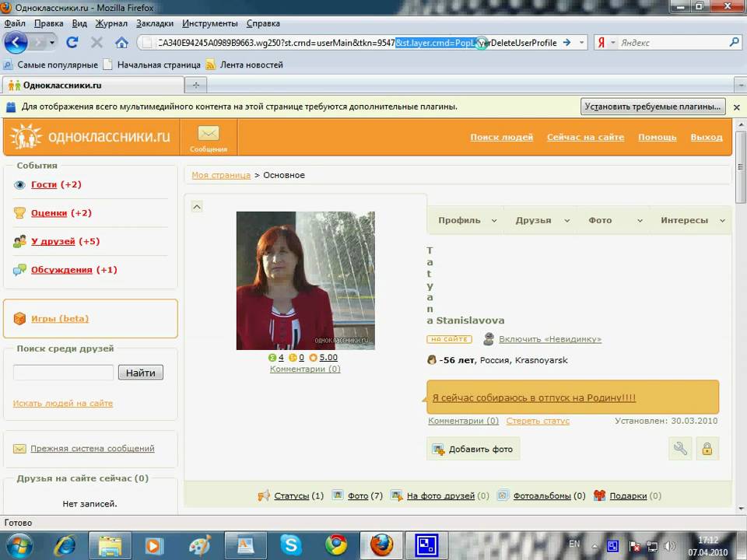The height and width of the screenshot is (560, 747).
Task: Expand the Профиль dropdown
Action: [x=494, y=220]
